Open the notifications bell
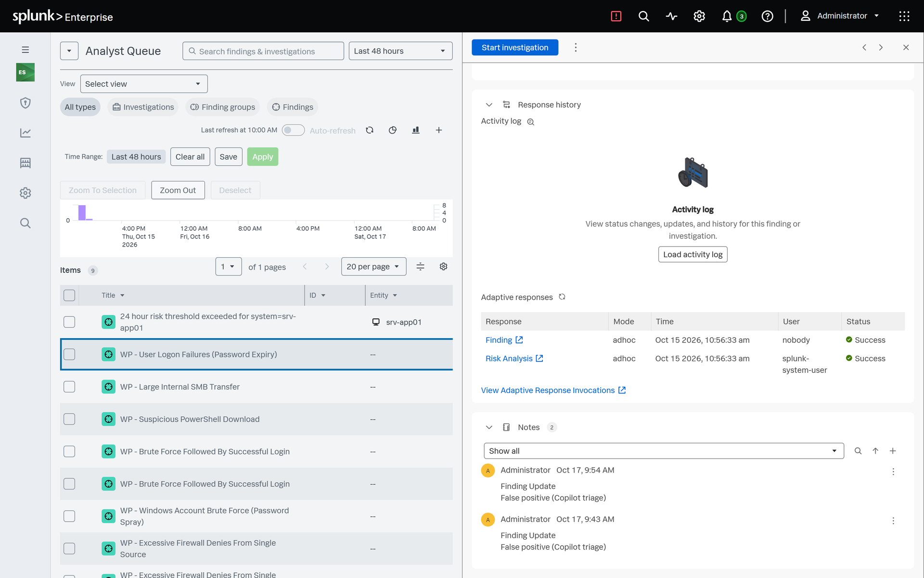Viewport: 924px width, 578px height. pos(727,16)
